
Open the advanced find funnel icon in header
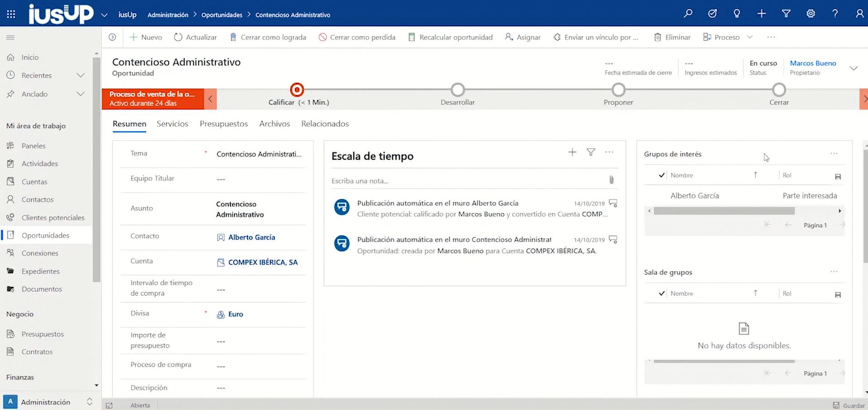(786, 14)
